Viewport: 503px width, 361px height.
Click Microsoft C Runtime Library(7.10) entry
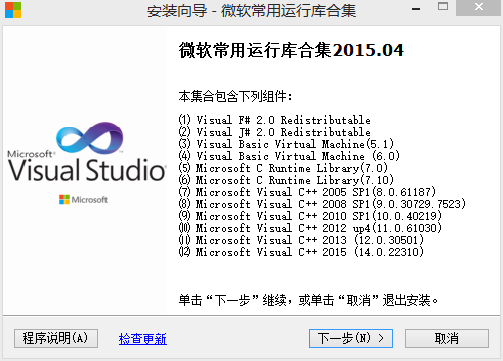(286, 180)
